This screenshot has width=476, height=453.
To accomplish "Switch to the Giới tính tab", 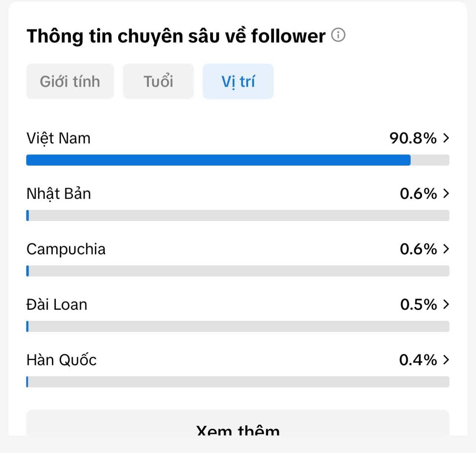I will tap(70, 81).
